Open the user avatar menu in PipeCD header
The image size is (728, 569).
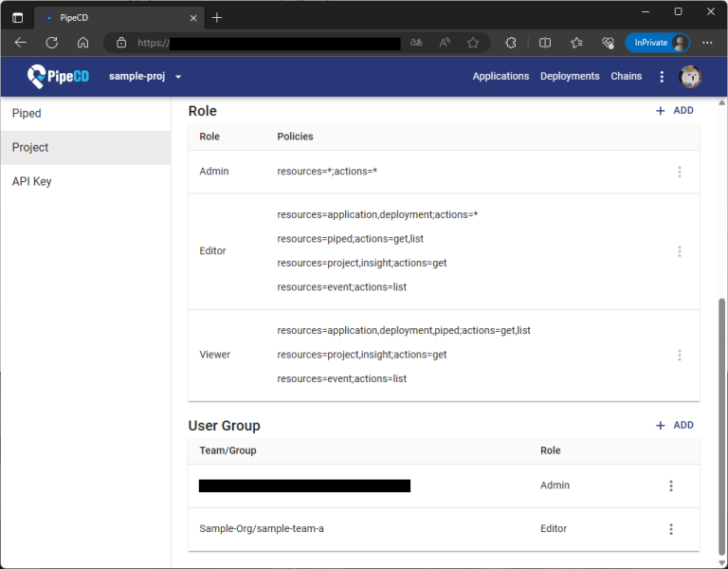(690, 77)
